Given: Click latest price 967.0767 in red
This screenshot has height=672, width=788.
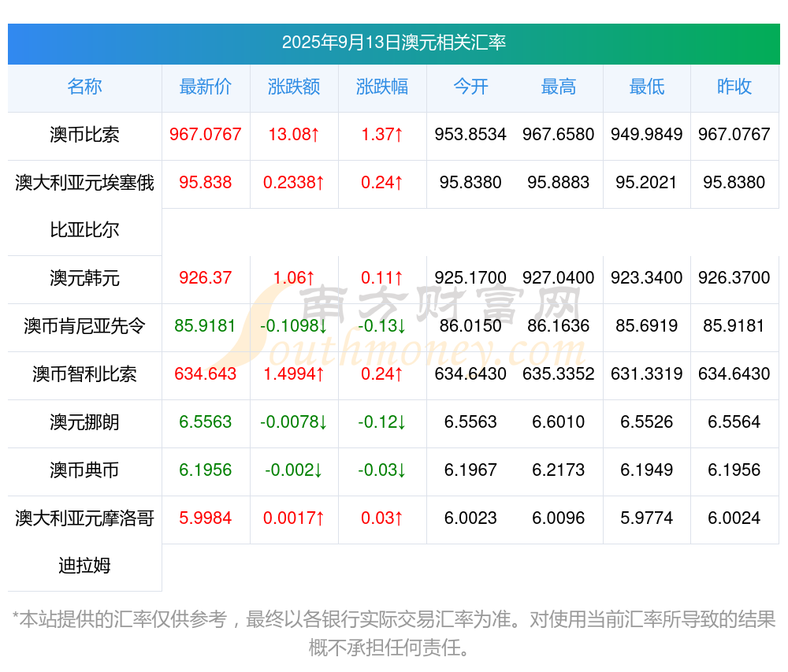Looking at the screenshot, I should (x=206, y=135).
